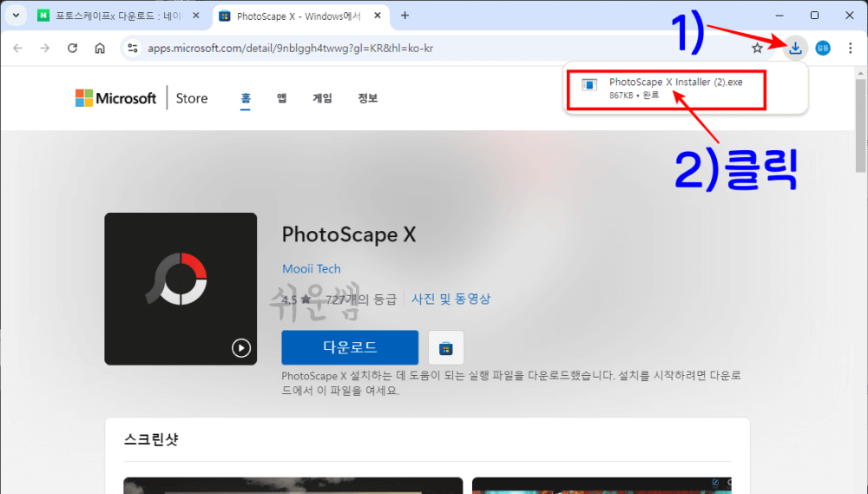The height and width of the screenshot is (494, 868).
Task: Minimize the Chrome window
Action: point(779,16)
